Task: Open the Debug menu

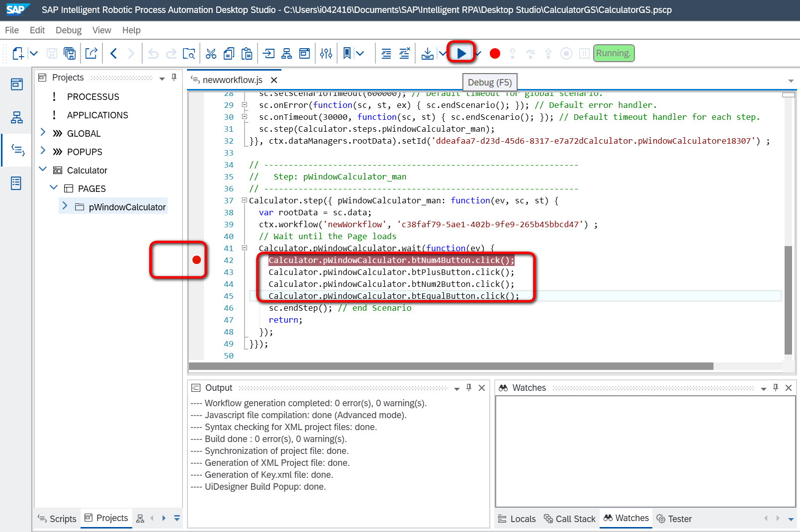Action: [69, 30]
